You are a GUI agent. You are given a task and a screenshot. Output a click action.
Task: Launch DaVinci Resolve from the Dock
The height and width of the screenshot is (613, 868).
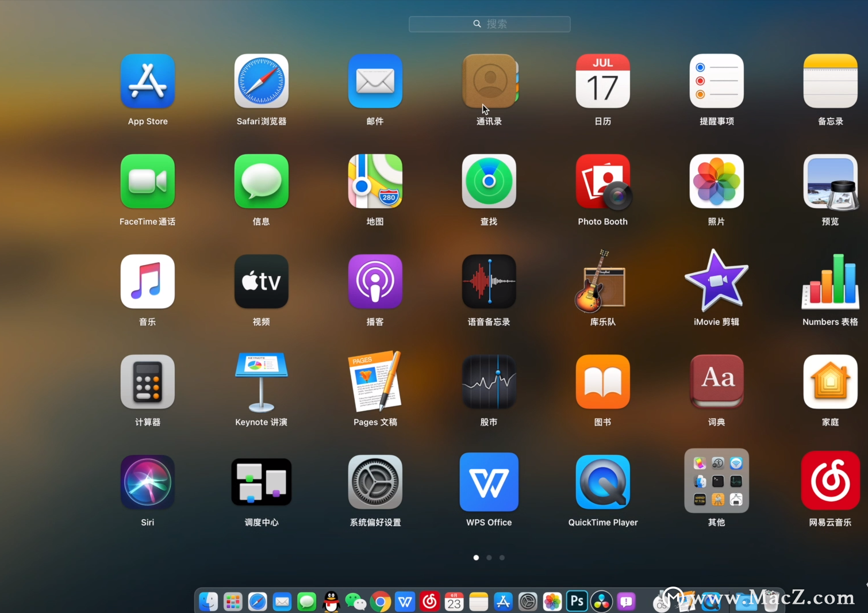pyautogui.click(x=601, y=601)
